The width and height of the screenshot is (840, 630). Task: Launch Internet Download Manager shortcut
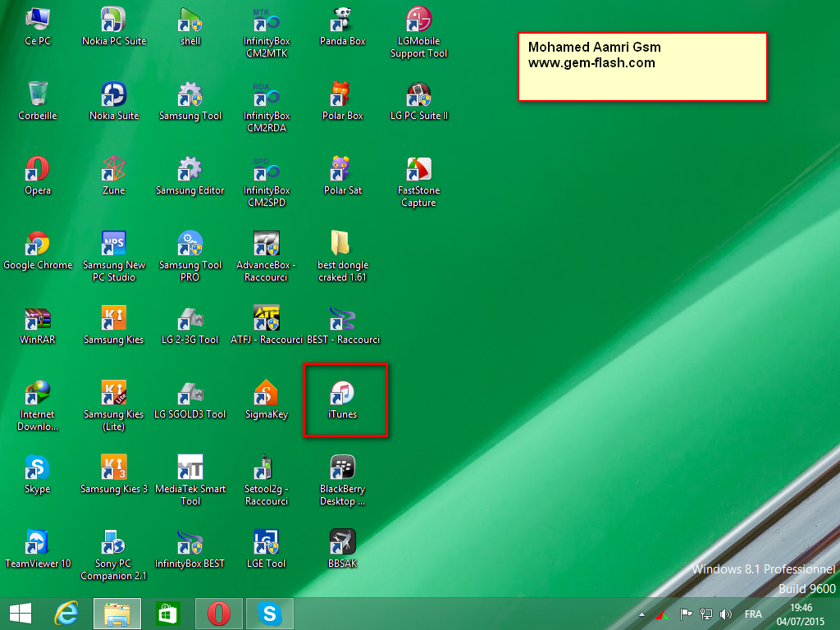(38, 406)
